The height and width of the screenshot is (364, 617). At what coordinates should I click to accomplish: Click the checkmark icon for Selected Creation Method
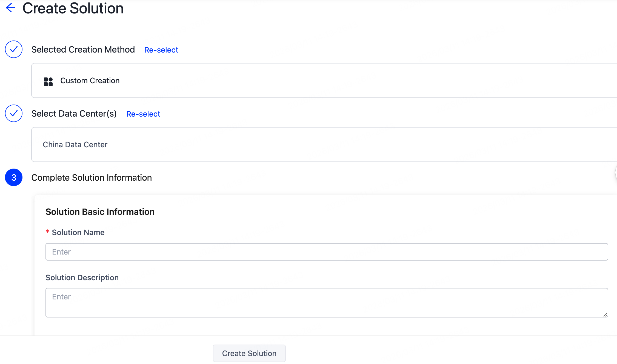[x=14, y=49]
